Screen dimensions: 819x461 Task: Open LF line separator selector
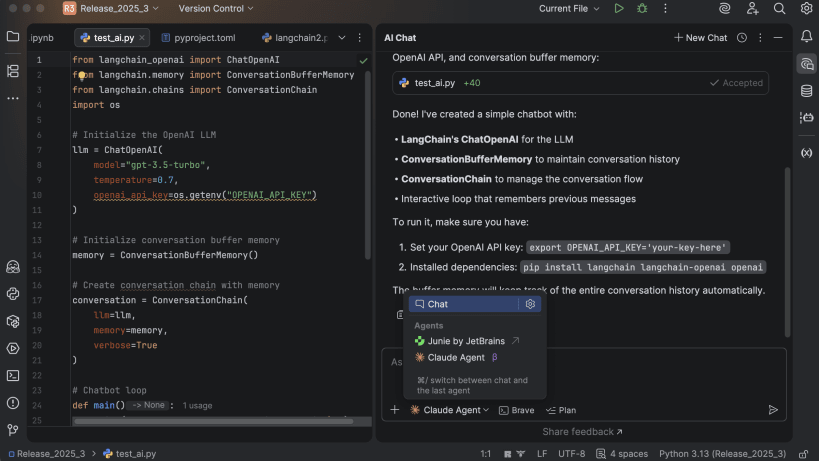point(542,454)
